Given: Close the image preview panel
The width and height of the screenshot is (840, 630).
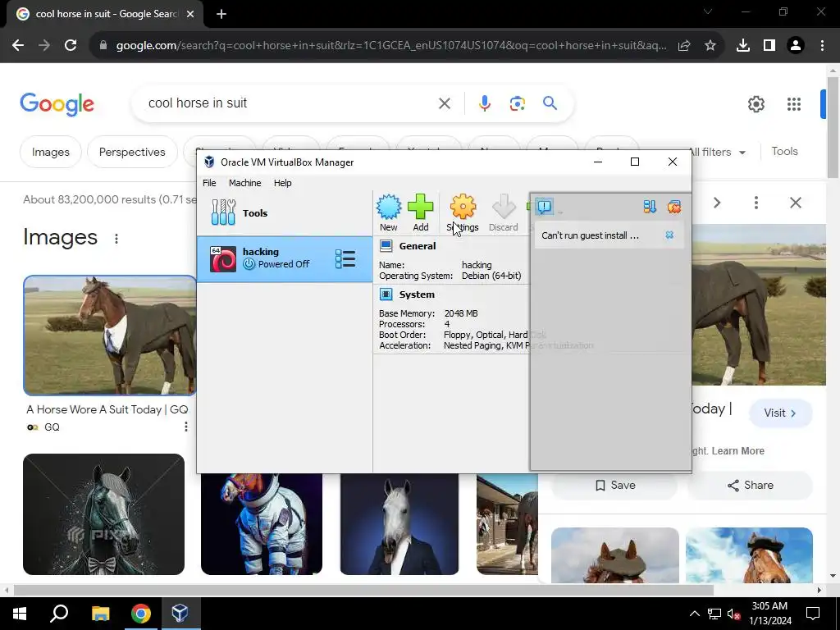Looking at the screenshot, I should point(796,203).
